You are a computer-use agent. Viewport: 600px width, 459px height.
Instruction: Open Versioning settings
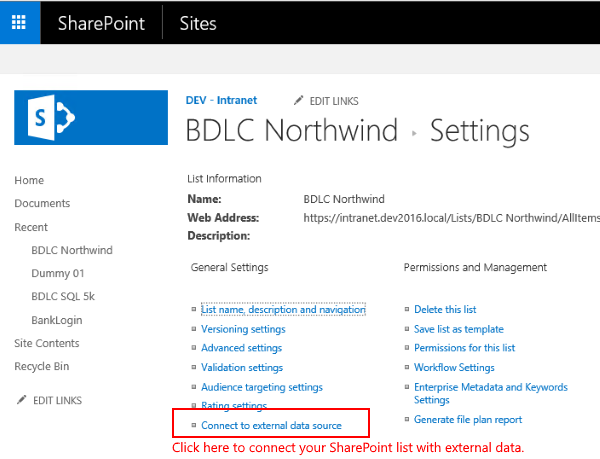click(243, 329)
